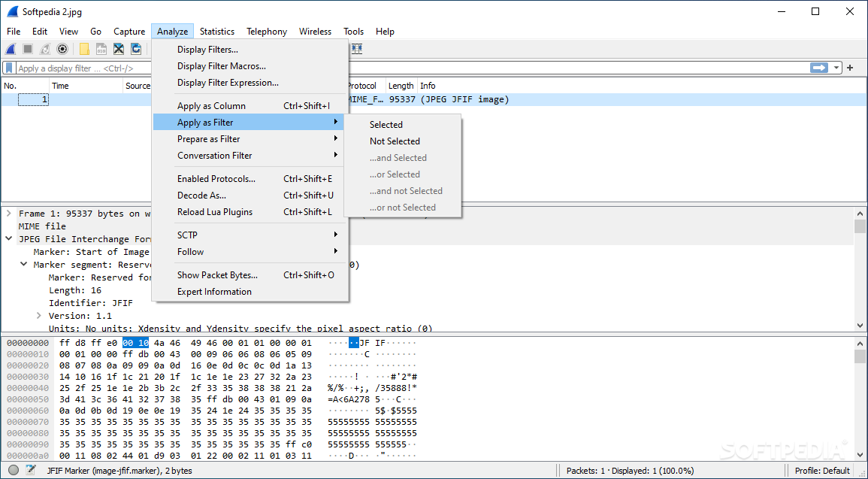Image resolution: width=868 pixels, height=479 pixels.
Task: Expand Prepare as Filter submenu
Action: tap(250, 139)
